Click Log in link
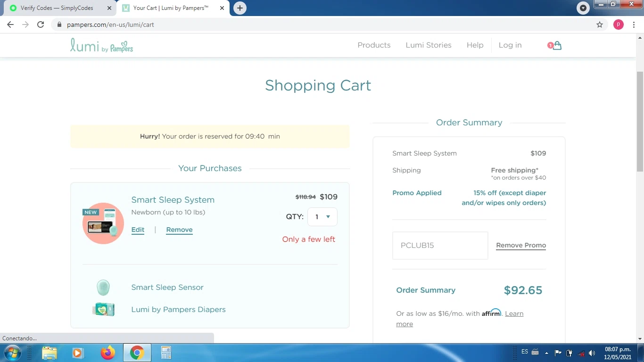The width and height of the screenshot is (644, 362). point(510,45)
